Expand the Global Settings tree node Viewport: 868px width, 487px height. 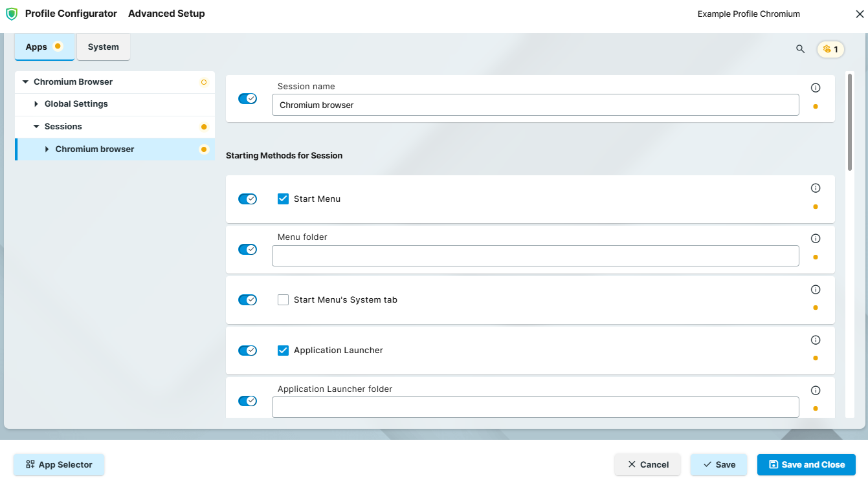36,103
